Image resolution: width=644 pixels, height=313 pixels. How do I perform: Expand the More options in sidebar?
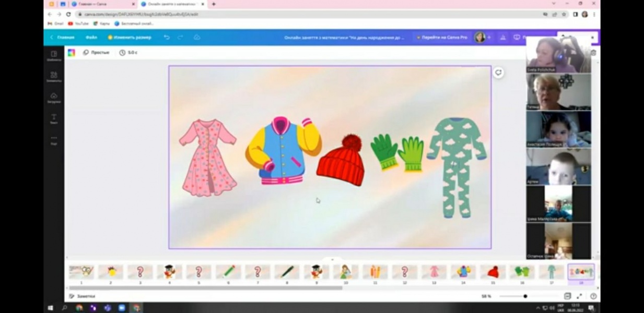[x=53, y=139]
